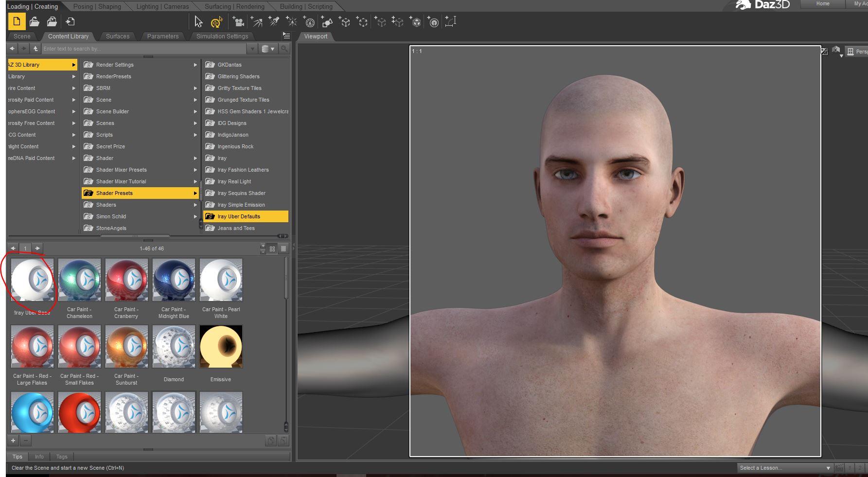Switch to grid thumbnail view
Screen dimensions: 868x477
tap(272, 248)
